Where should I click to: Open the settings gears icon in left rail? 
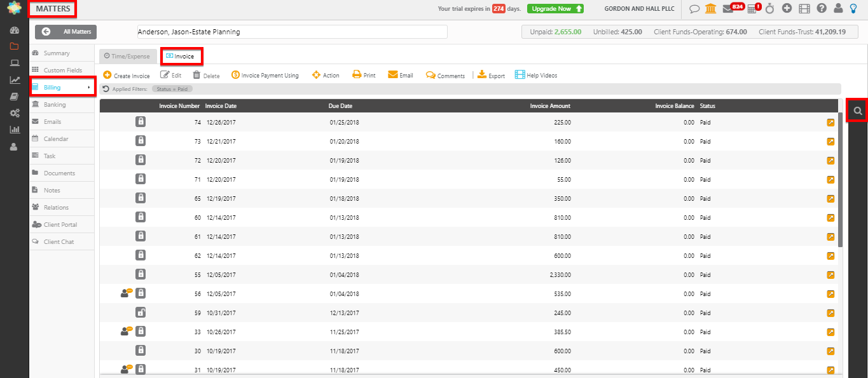pos(14,113)
